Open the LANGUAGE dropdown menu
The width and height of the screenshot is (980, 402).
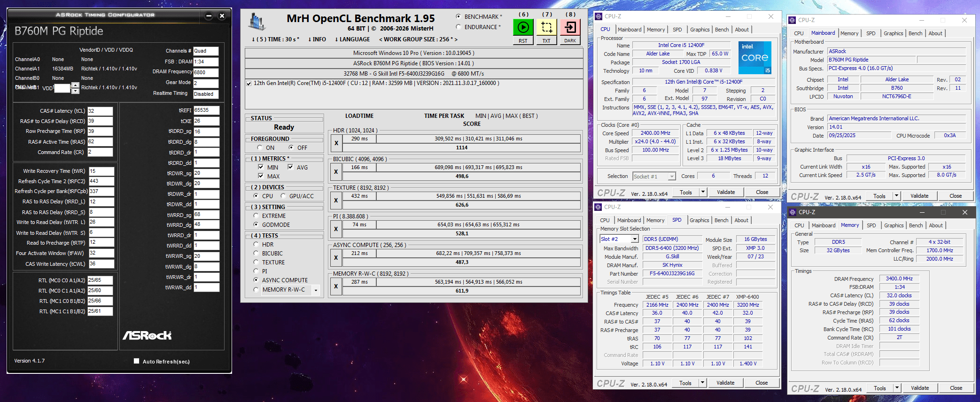click(x=352, y=39)
